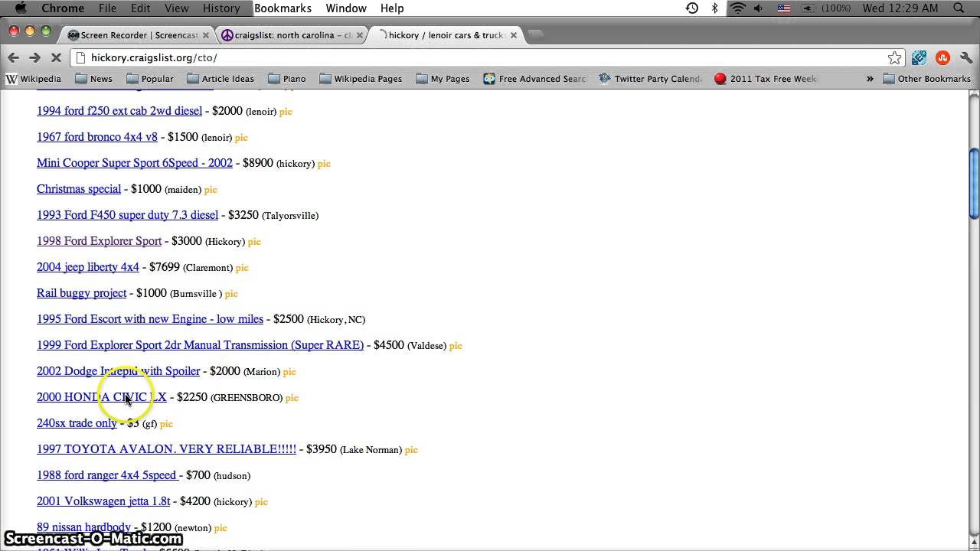
Task: Open the 1999 Ford Explorer Sport 2dr listing
Action: tap(201, 345)
